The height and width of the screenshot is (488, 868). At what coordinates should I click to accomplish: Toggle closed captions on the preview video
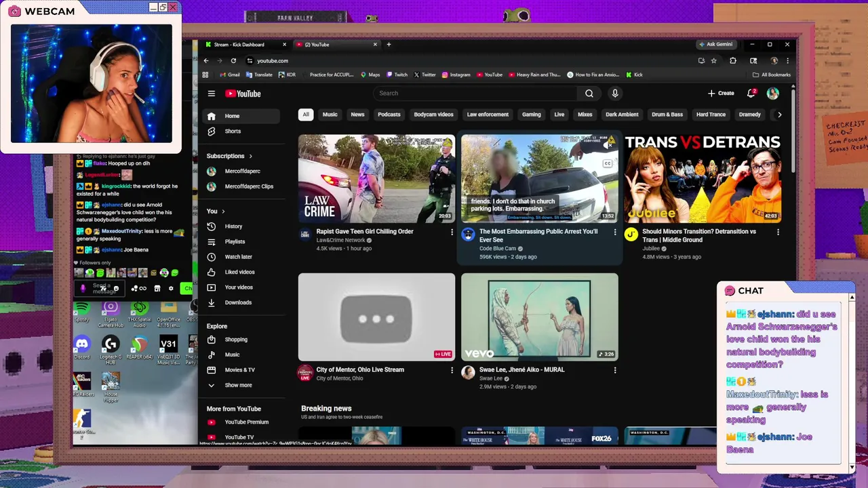coord(608,163)
